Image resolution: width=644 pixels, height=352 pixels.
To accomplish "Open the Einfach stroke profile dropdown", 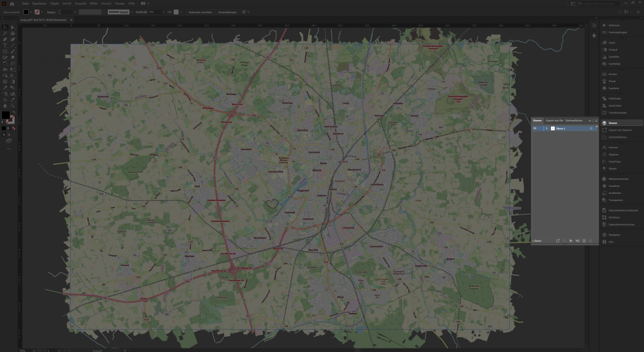I will [x=132, y=12].
